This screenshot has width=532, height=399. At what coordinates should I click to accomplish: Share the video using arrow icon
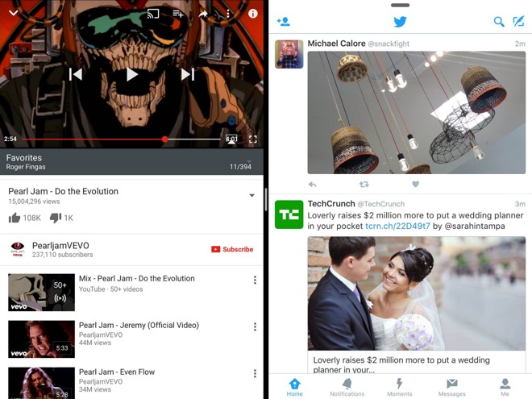[x=203, y=14]
